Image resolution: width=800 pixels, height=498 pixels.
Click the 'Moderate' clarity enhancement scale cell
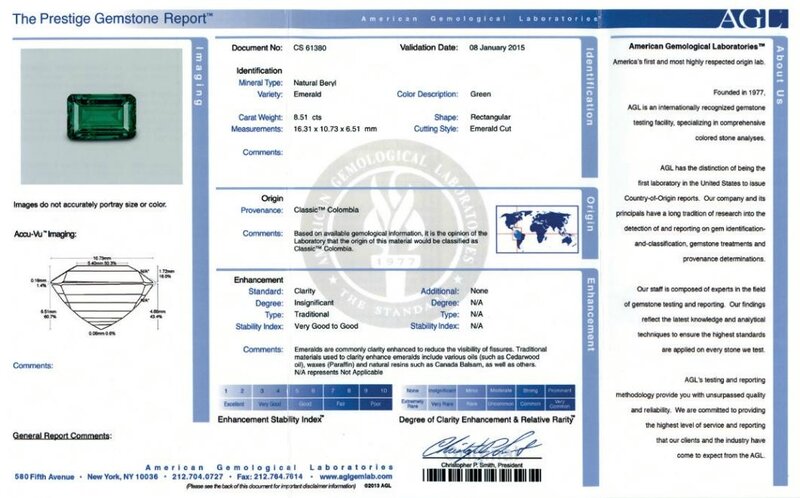pos(501,391)
